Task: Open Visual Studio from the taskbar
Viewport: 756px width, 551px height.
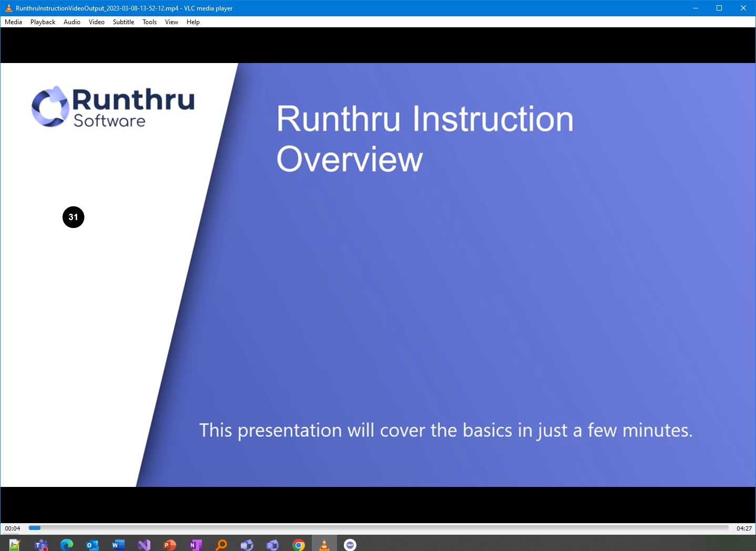Action: tap(144, 545)
